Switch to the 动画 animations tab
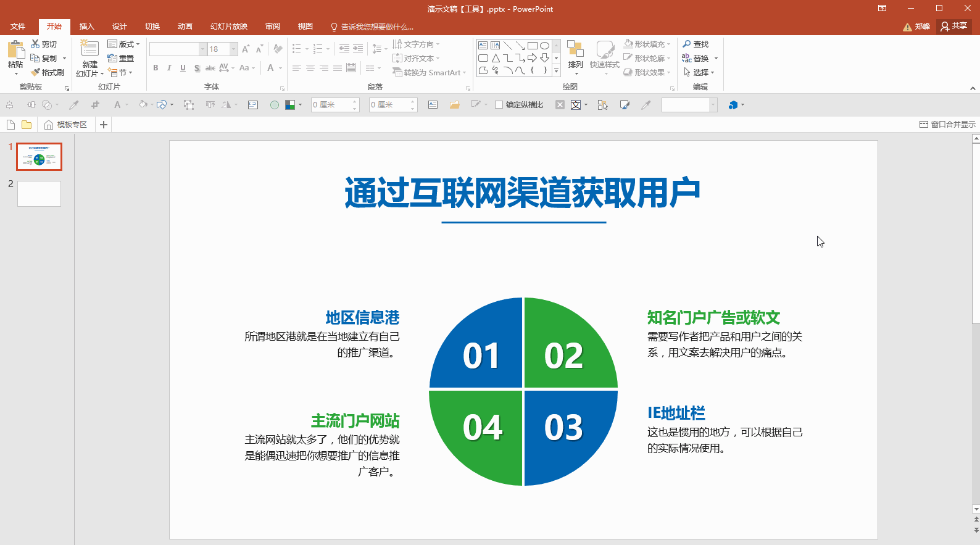The width and height of the screenshot is (980, 545). [185, 27]
